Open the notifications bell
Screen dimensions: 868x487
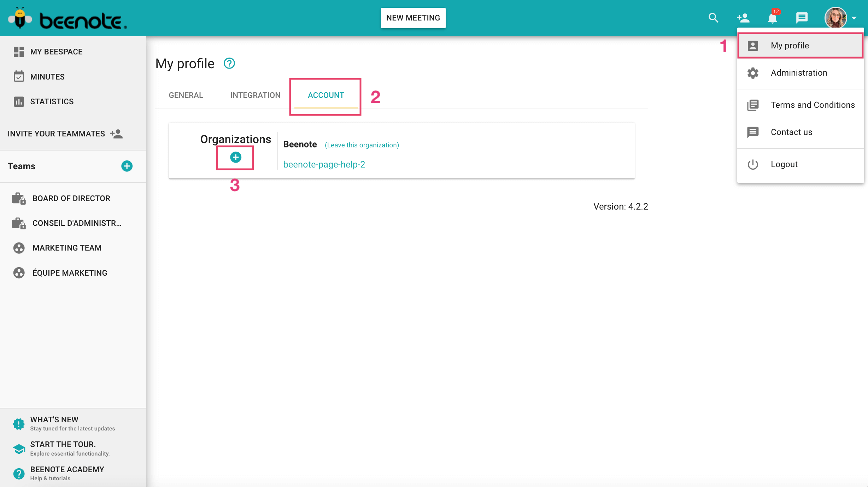(x=773, y=18)
